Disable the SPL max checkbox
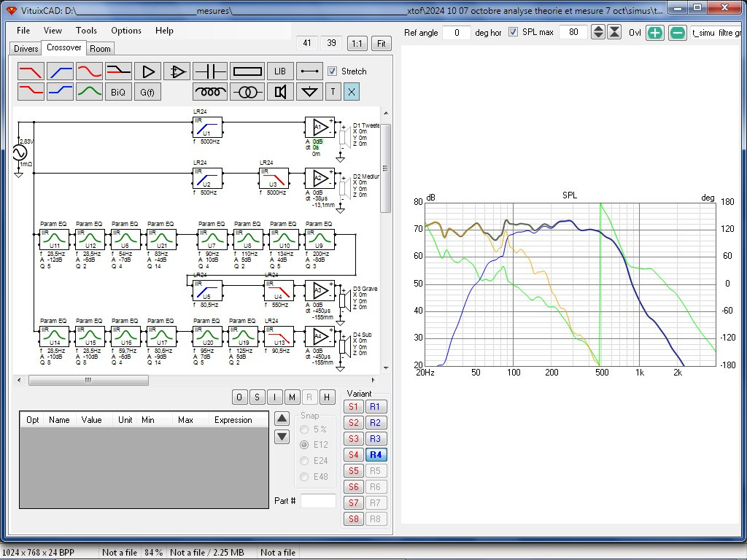 point(513,32)
